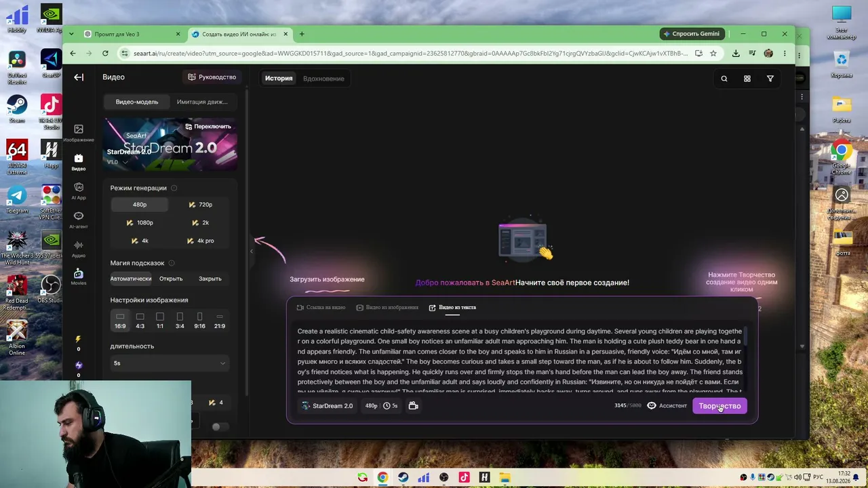Select 720p generation mode

pos(201,205)
